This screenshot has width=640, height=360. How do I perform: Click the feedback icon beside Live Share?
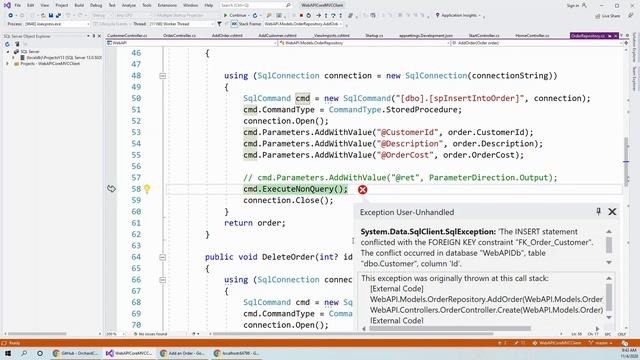[x=631, y=16]
